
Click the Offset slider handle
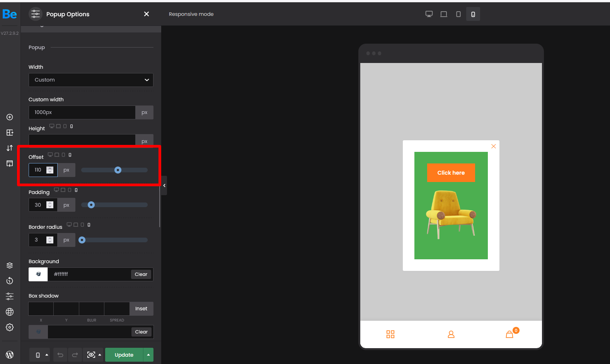pos(118,170)
